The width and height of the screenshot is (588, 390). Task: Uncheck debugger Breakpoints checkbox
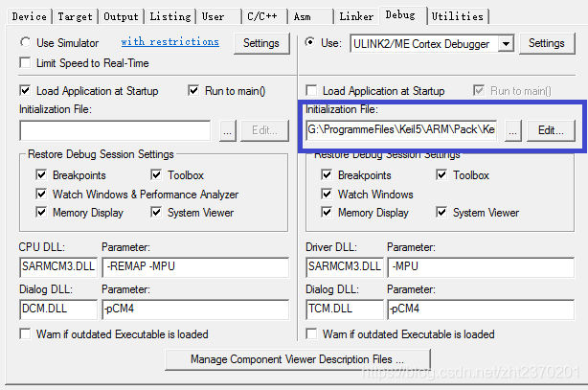[327, 174]
